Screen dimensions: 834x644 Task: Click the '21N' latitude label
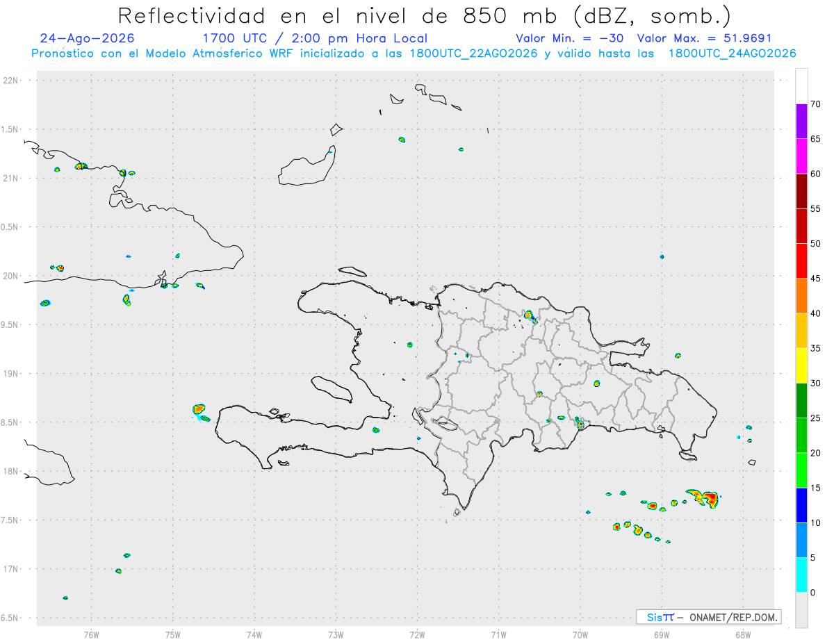pos(12,179)
